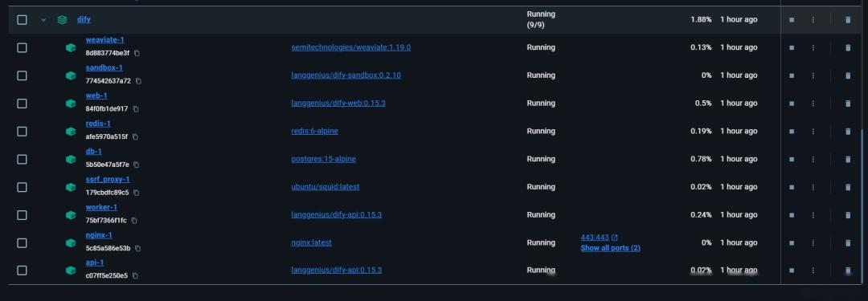Click dify stack CPU value 1.88%
Screen dimensions: 868x301
701,19
